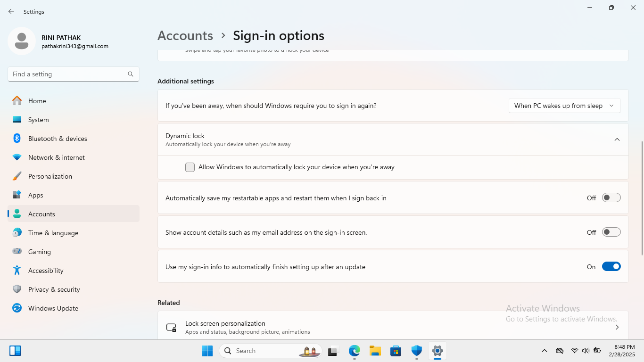Viewport: 644px width, 362px height.
Task: Open Network & internet settings
Action: click(x=74, y=157)
